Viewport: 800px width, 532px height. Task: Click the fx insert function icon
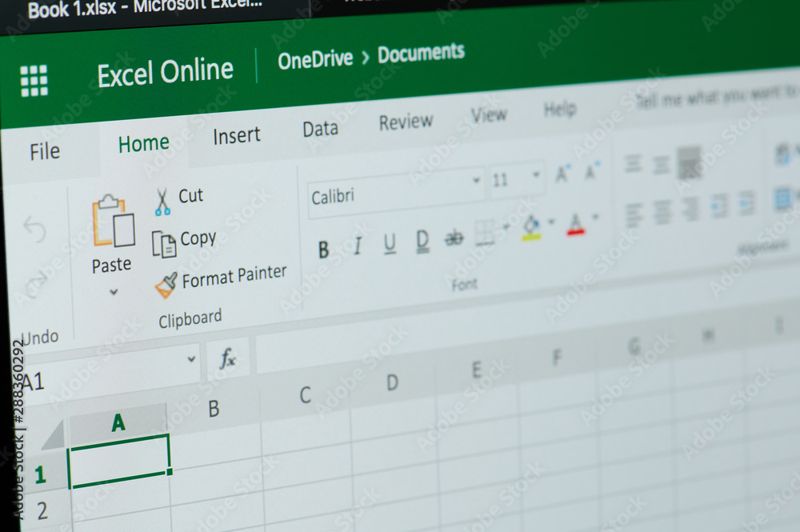click(x=227, y=358)
